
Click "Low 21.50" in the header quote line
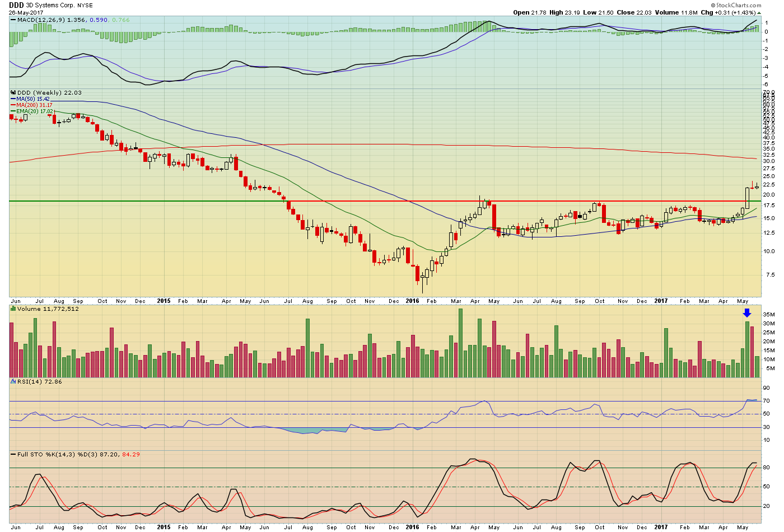pos(598,12)
